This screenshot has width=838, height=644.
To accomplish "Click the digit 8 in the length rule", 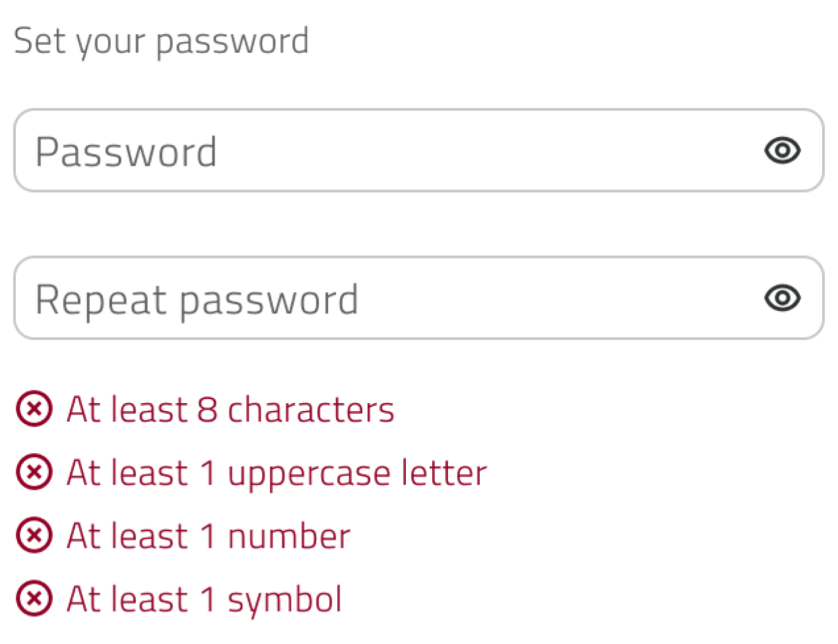I will click(207, 409).
